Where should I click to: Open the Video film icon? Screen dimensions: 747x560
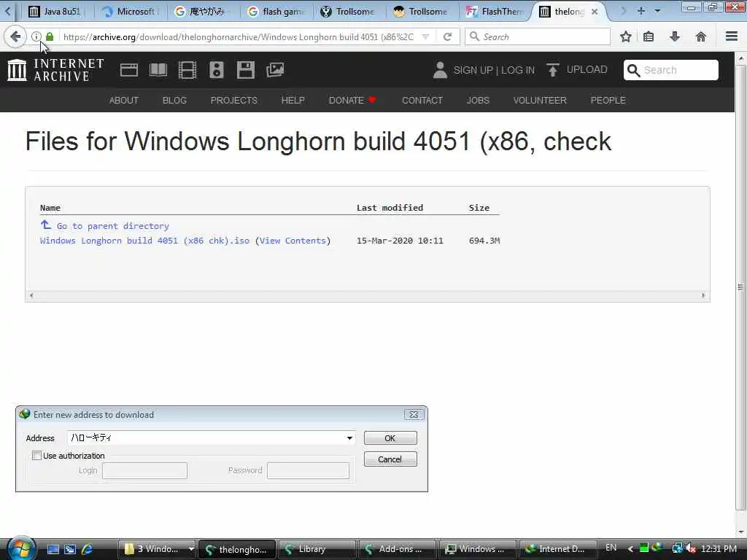tap(187, 70)
